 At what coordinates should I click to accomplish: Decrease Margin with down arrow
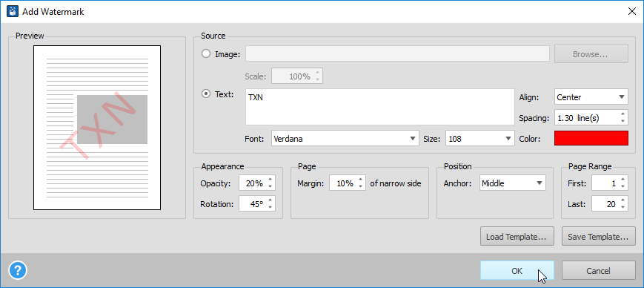360,187
